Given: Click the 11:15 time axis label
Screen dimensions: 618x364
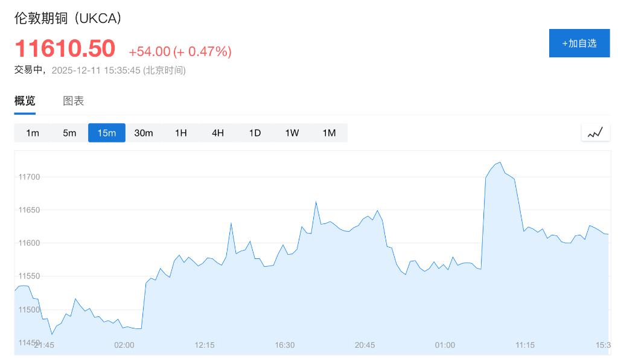Looking at the screenshot, I should pyautogui.click(x=525, y=345).
